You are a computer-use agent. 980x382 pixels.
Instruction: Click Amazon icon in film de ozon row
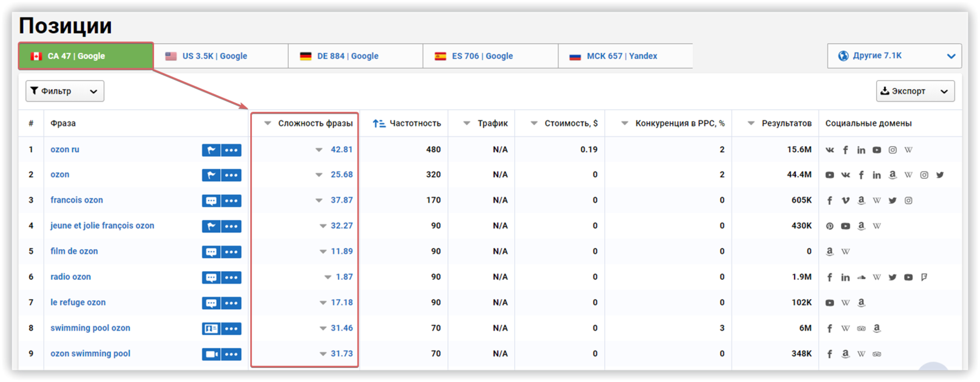829,252
